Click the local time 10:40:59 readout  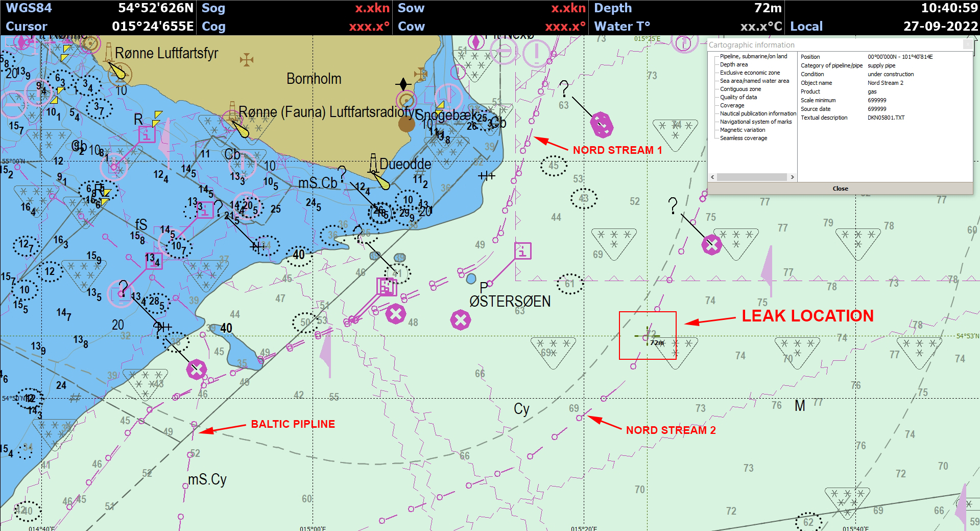click(x=949, y=8)
